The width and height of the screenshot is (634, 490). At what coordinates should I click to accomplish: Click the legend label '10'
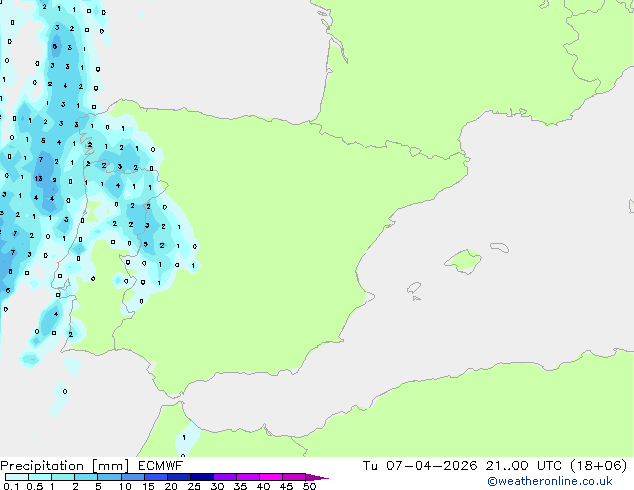coord(125,486)
